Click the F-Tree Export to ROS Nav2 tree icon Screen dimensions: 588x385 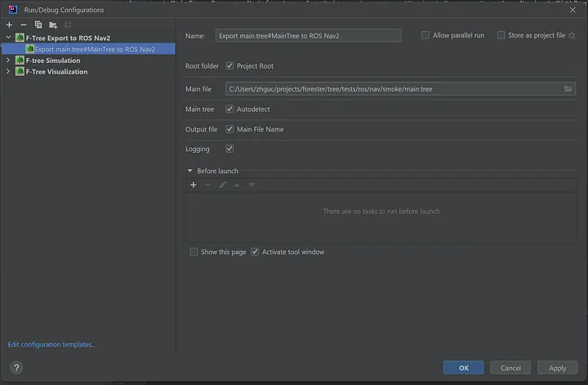20,38
